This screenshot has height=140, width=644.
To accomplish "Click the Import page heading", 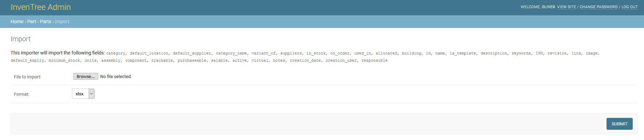I will (x=20, y=39).
